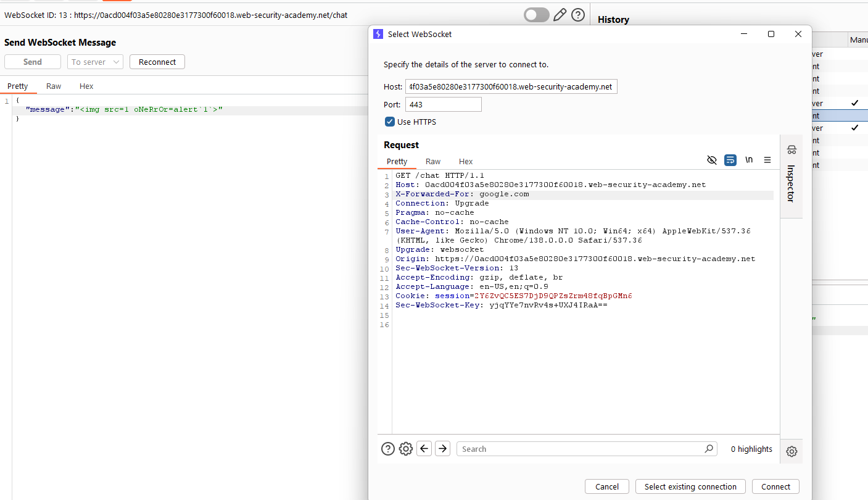Go to next search match arrow

442,449
